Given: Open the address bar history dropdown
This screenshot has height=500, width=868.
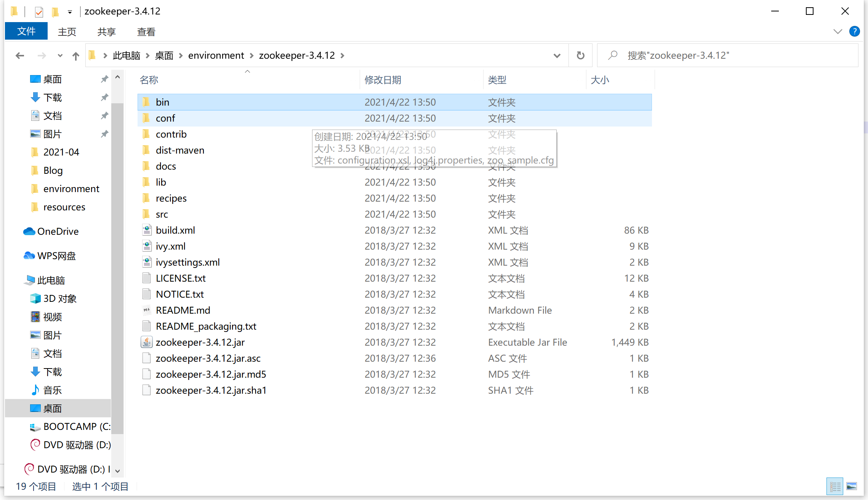Looking at the screenshot, I should 557,56.
